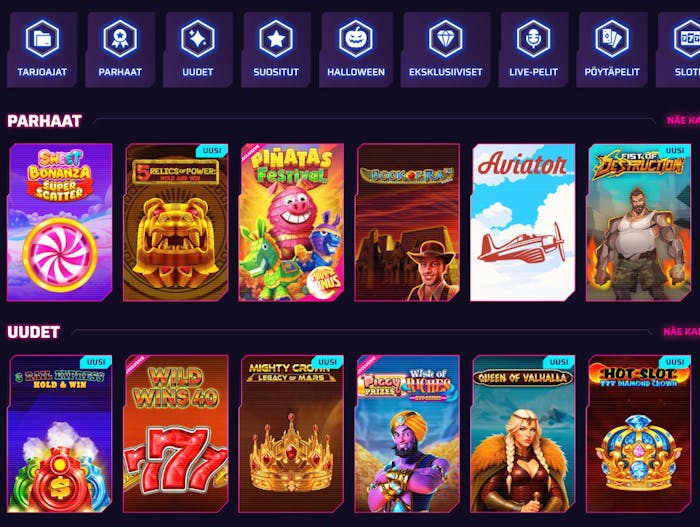The image size is (700, 527).
Task: Open Queen of Valhalla game
Action: click(x=523, y=434)
